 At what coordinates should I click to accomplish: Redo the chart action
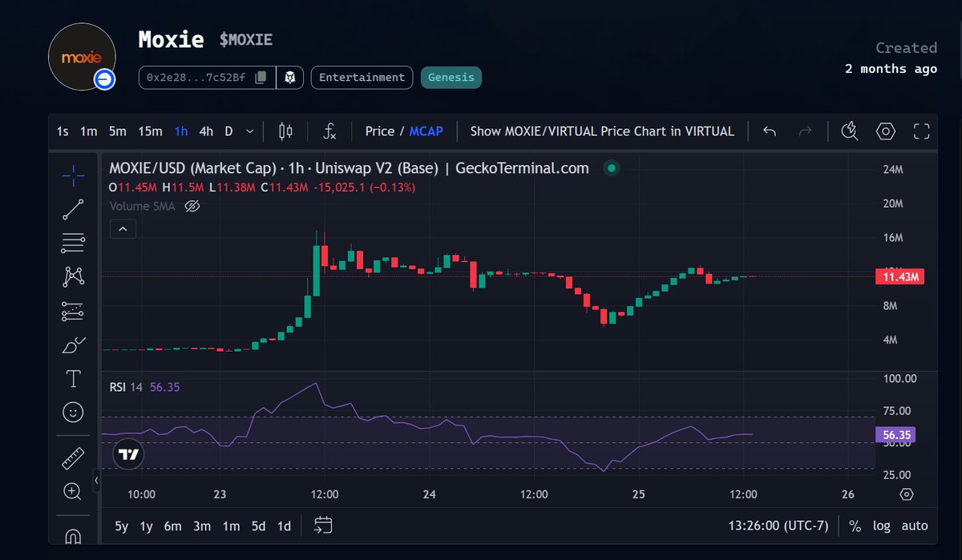806,131
